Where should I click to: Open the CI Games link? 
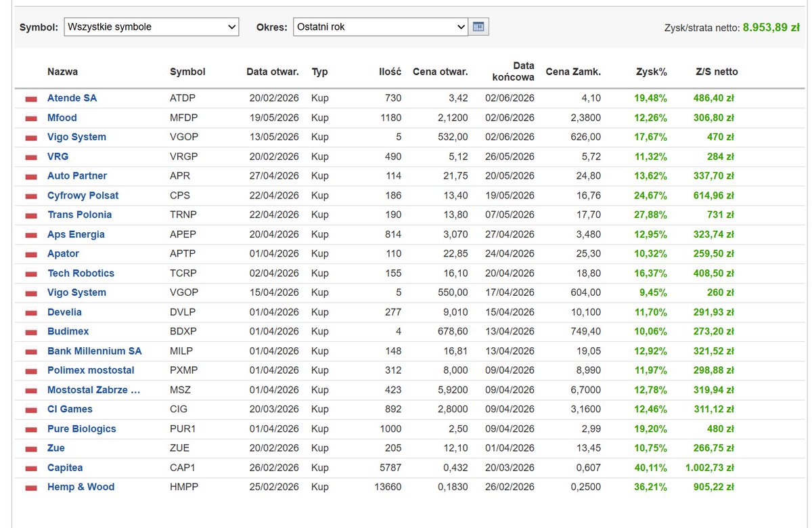(x=70, y=410)
